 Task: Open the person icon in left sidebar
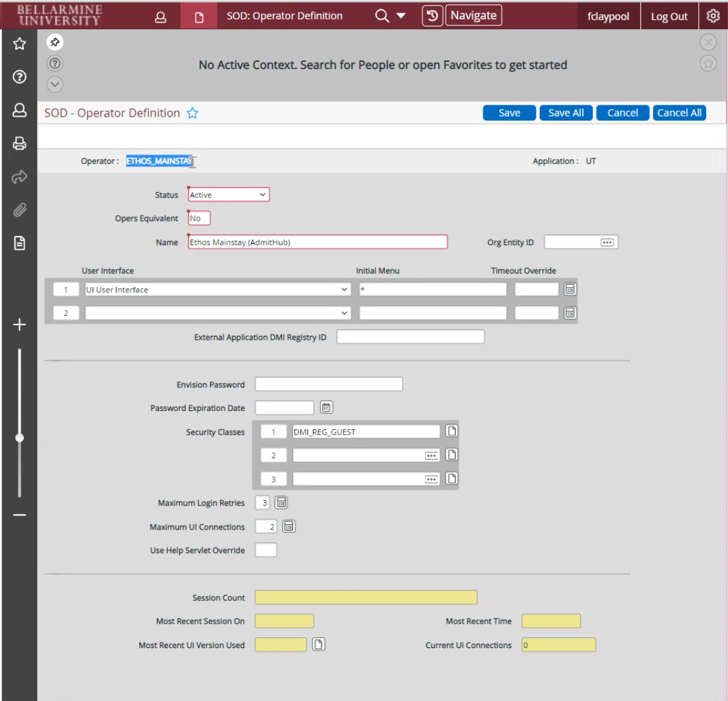click(x=19, y=111)
